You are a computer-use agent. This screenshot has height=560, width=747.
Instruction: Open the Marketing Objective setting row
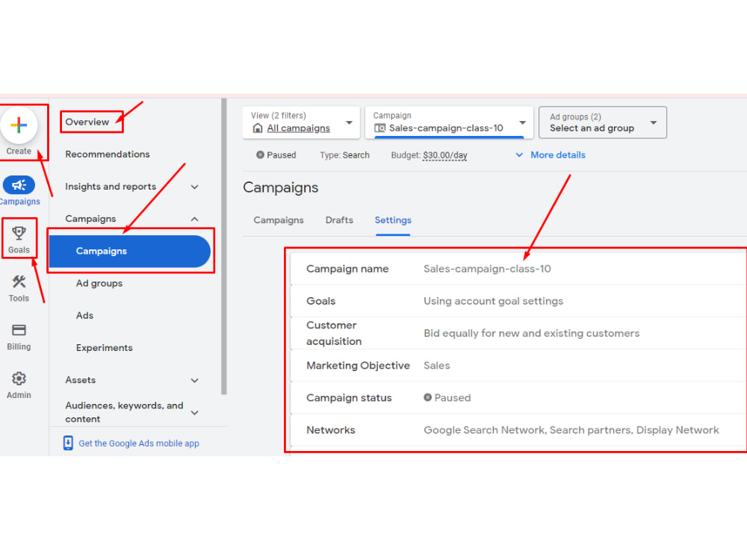click(518, 365)
